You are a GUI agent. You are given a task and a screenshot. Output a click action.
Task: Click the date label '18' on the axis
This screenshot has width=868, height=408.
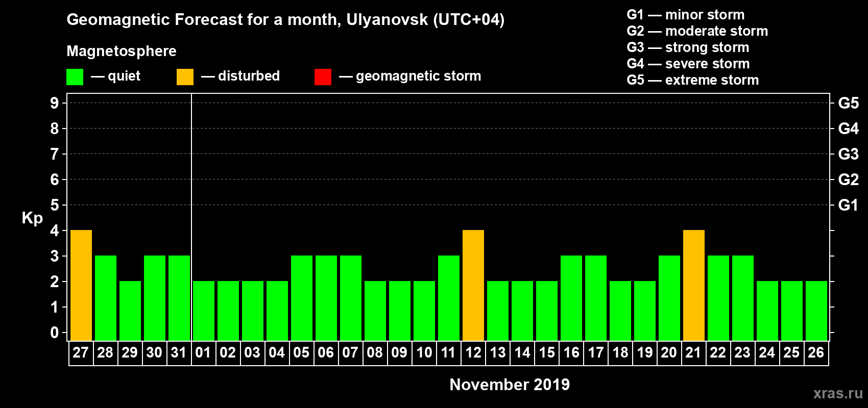click(620, 353)
